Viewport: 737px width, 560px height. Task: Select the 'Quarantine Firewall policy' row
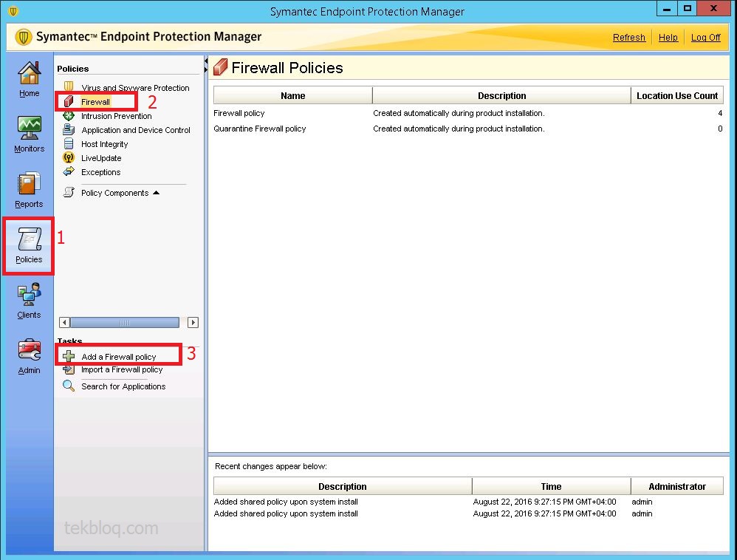468,129
